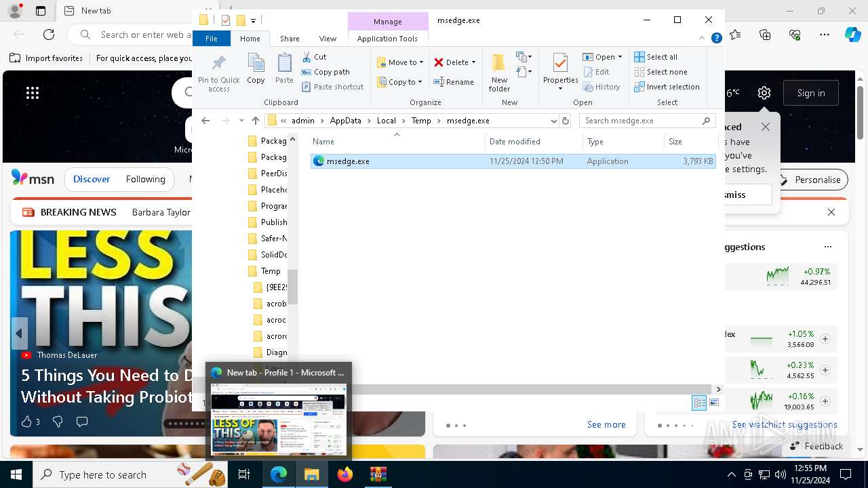The height and width of the screenshot is (488, 868).
Task: Open Copy to dropdown
Action: tap(400, 82)
